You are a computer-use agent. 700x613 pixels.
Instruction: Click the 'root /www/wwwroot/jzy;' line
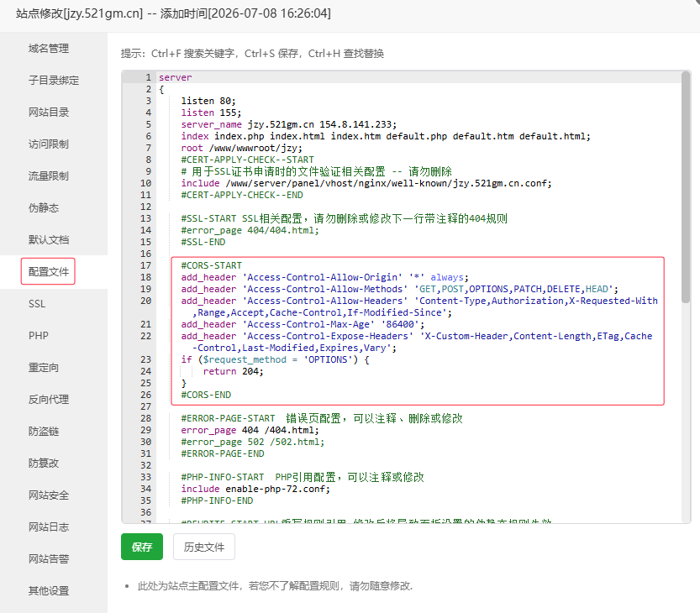(241, 148)
